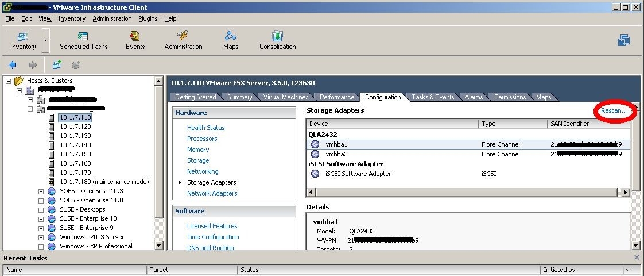Select the Hosts & Clusters folder
Screen dimensions: 644x276
[50, 80]
